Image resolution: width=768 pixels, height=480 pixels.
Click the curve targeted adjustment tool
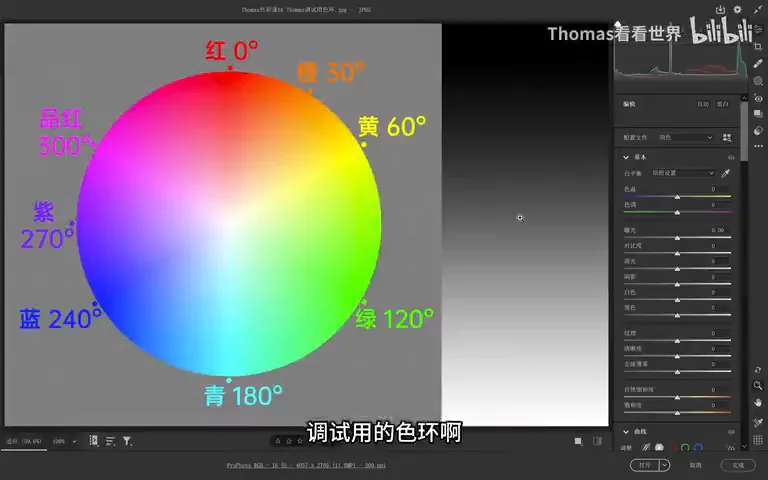pos(730,448)
